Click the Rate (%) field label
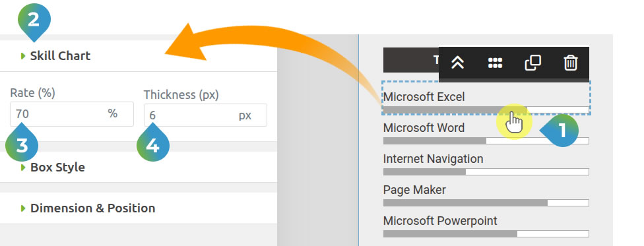644x246 pixels. tap(32, 93)
